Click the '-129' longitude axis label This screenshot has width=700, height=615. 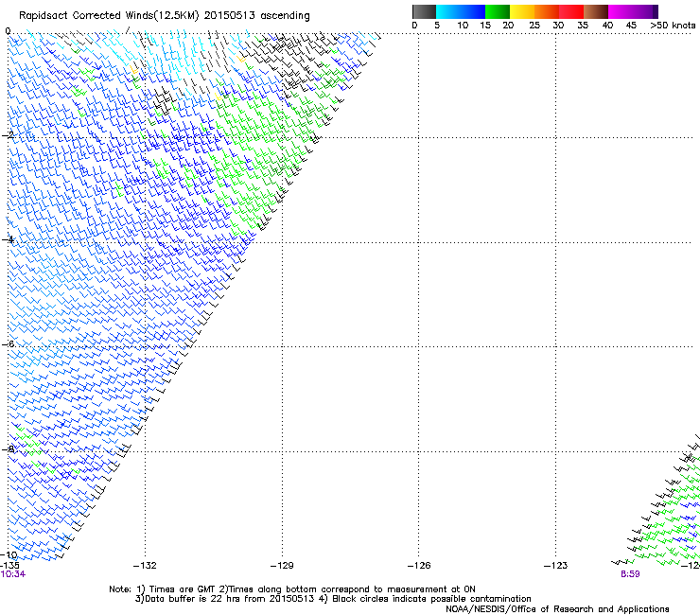point(282,566)
